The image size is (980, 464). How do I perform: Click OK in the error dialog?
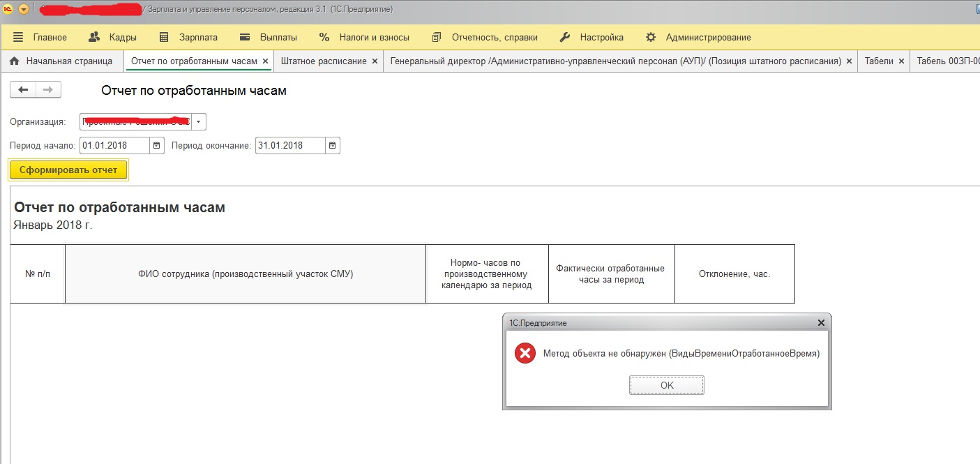(x=667, y=385)
